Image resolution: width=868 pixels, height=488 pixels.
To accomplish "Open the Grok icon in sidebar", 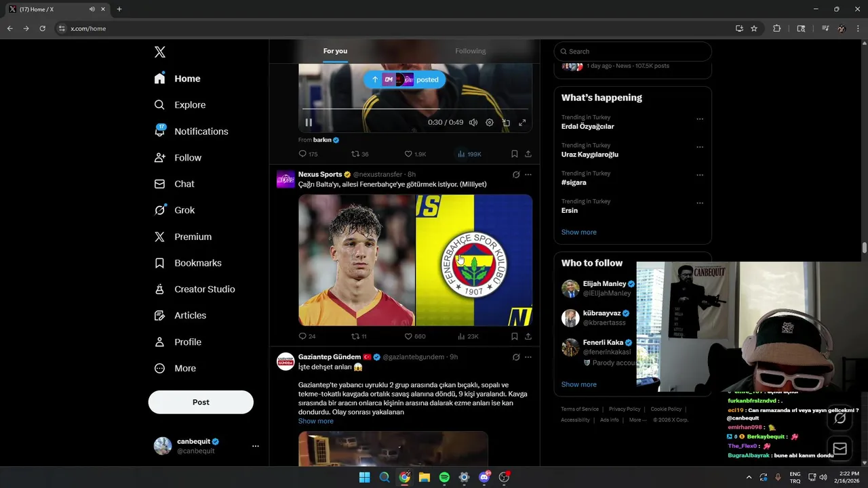I will pos(159,210).
